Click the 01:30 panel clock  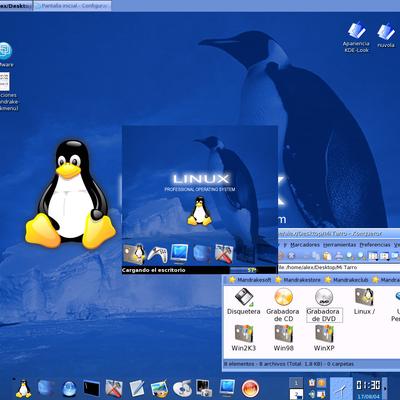(368, 385)
